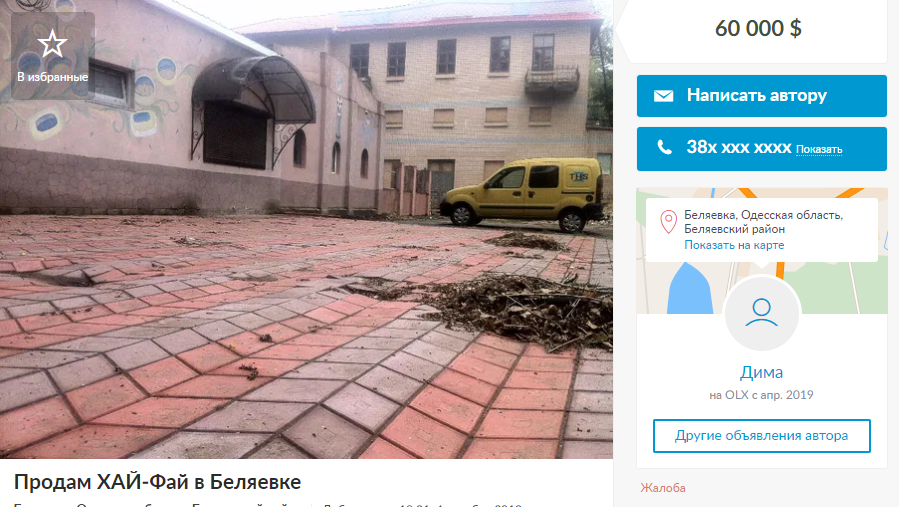Click the yellow van in the photo

click(521, 194)
